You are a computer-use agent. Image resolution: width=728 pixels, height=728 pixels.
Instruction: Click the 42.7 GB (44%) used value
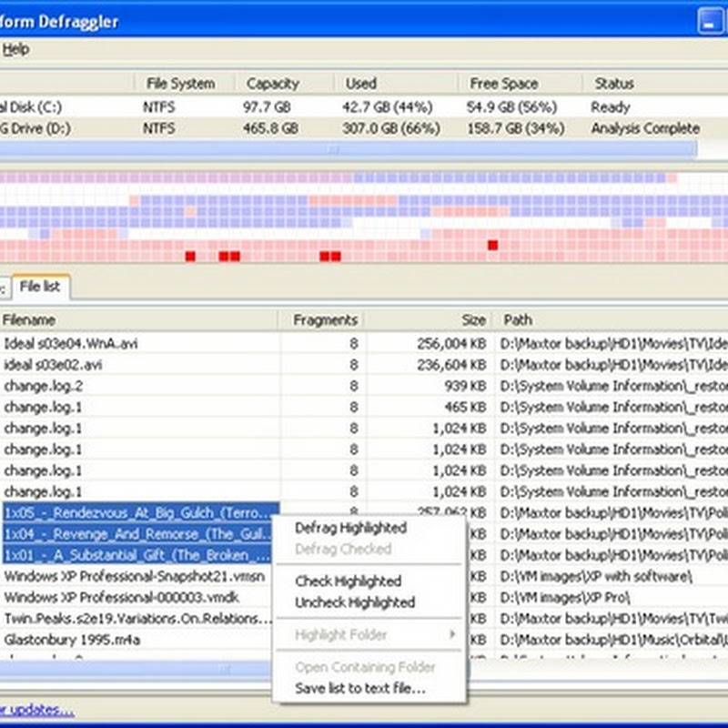388,107
